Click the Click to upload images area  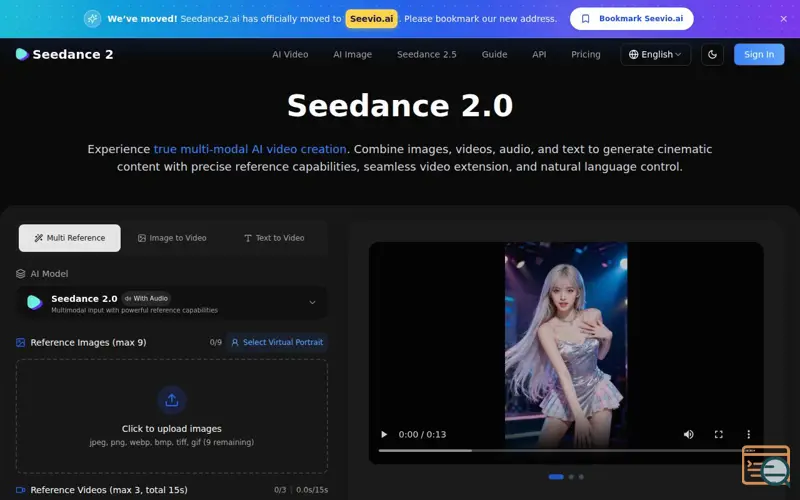point(171,416)
